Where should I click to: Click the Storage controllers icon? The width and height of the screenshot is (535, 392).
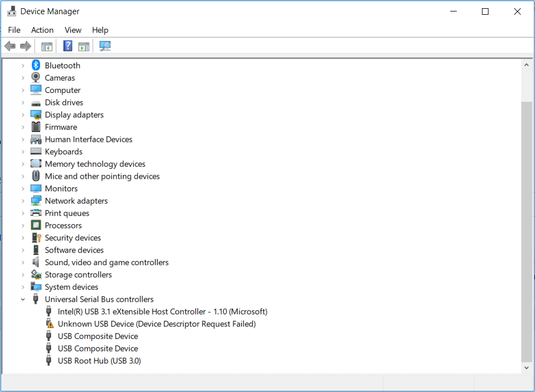(x=36, y=274)
